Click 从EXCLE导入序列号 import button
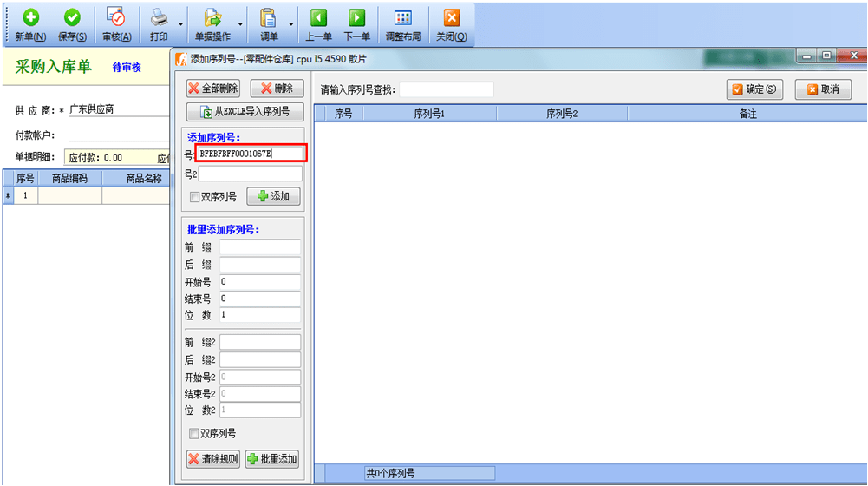 point(245,112)
